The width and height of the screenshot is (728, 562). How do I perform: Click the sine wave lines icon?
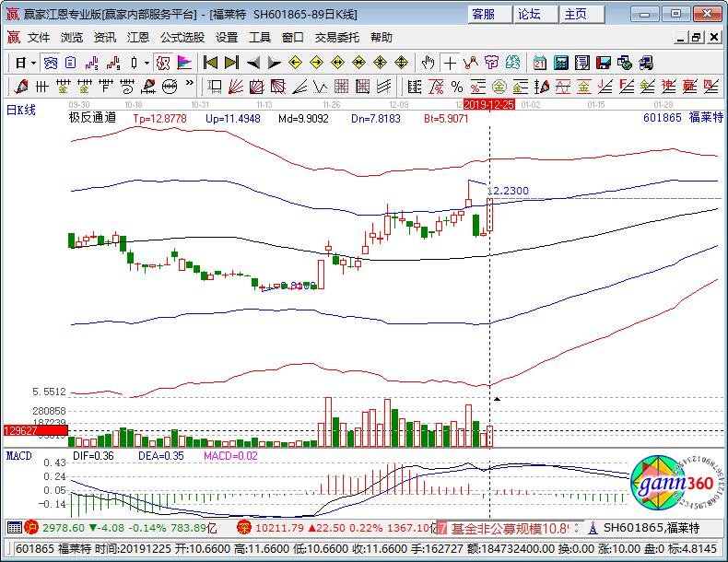[563, 87]
